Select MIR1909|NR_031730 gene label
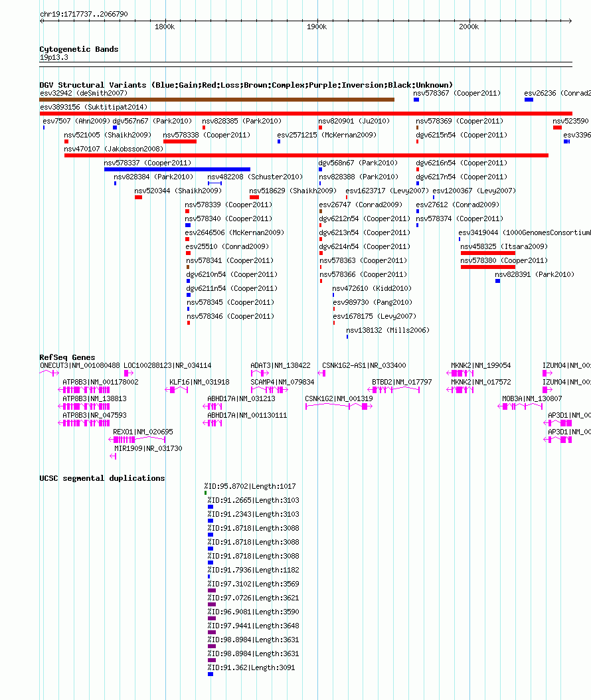The width and height of the screenshot is (591, 700). pos(148,448)
